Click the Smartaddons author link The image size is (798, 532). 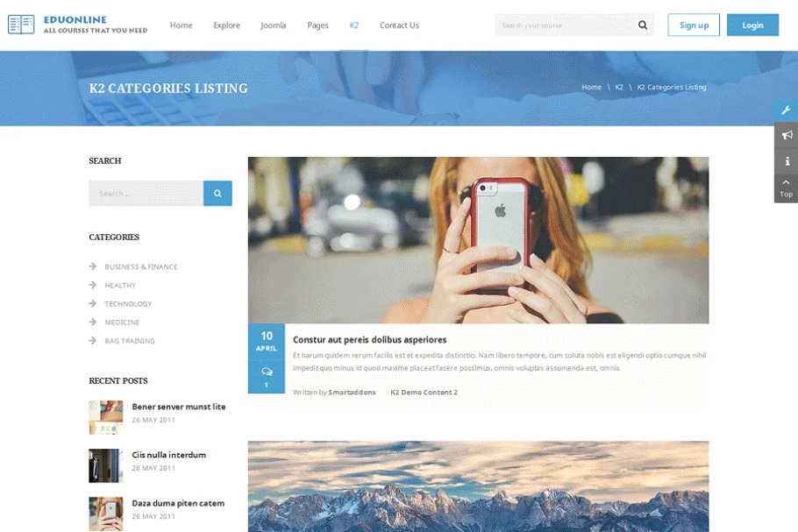[x=352, y=393]
